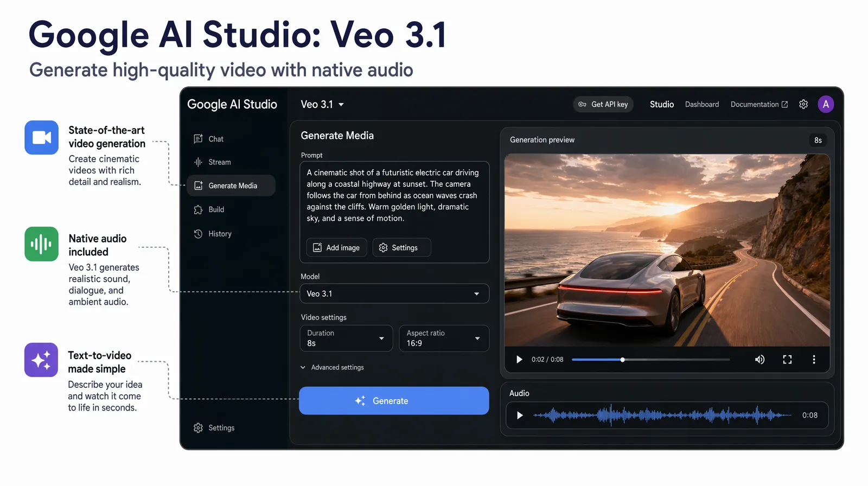Click the Google AI Studio logo text
This screenshot has width=868, height=486.
232,104
